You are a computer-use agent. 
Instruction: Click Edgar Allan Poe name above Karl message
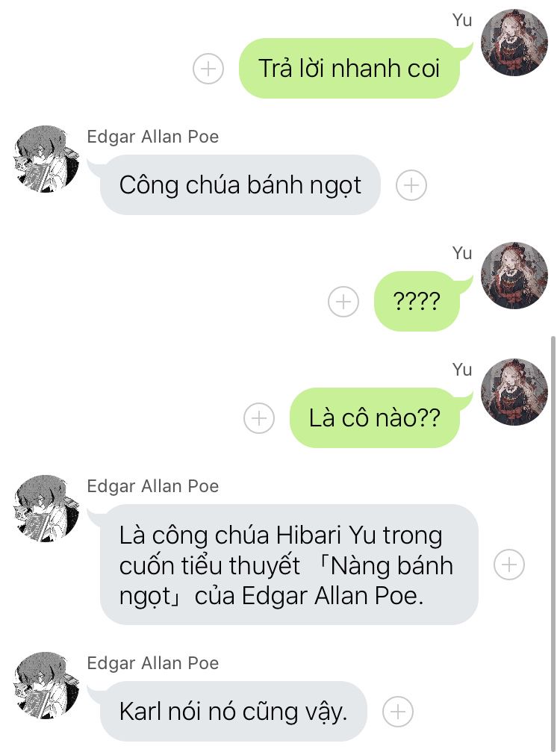(x=152, y=663)
